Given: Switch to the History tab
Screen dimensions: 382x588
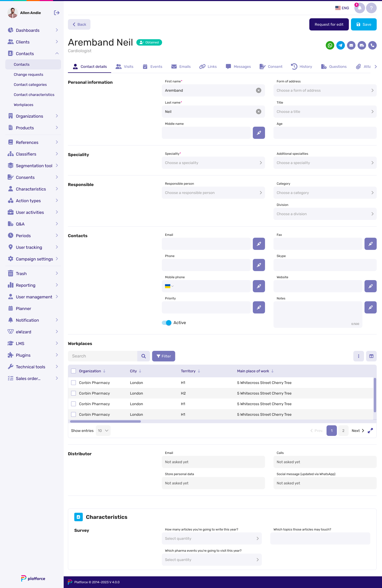Looking at the screenshot, I should (302, 67).
